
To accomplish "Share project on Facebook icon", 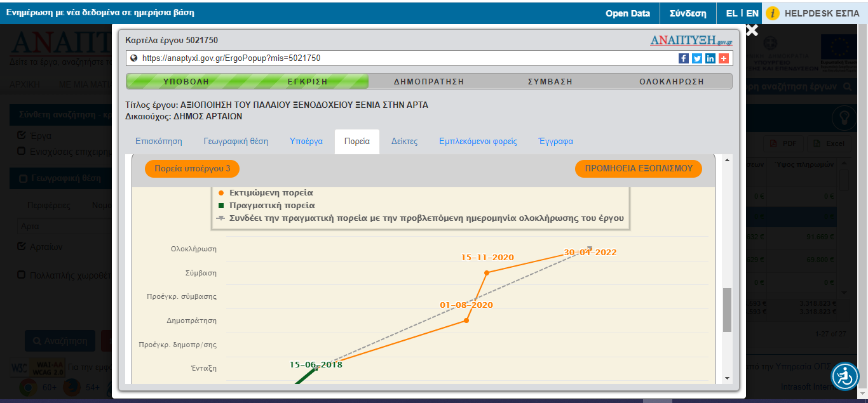I will point(684,58).
